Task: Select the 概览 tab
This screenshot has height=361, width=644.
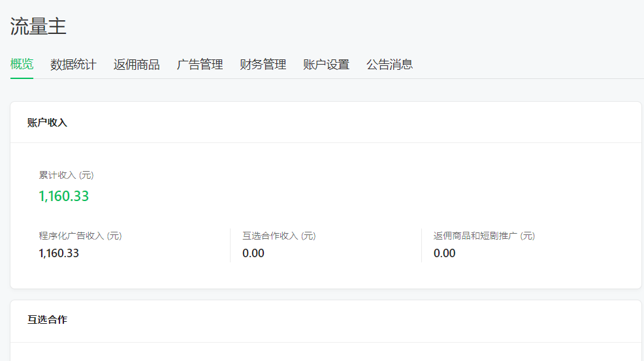Action: point(22,65)
